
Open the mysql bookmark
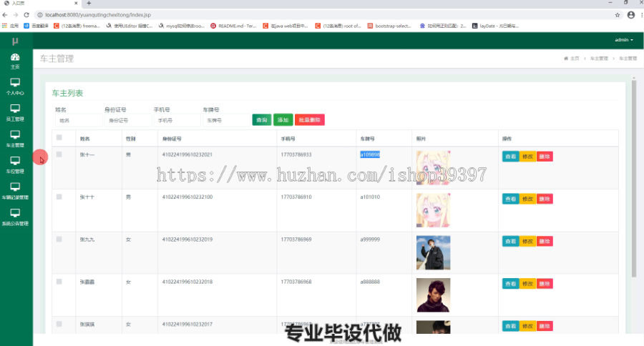click(x=181, y=26)
